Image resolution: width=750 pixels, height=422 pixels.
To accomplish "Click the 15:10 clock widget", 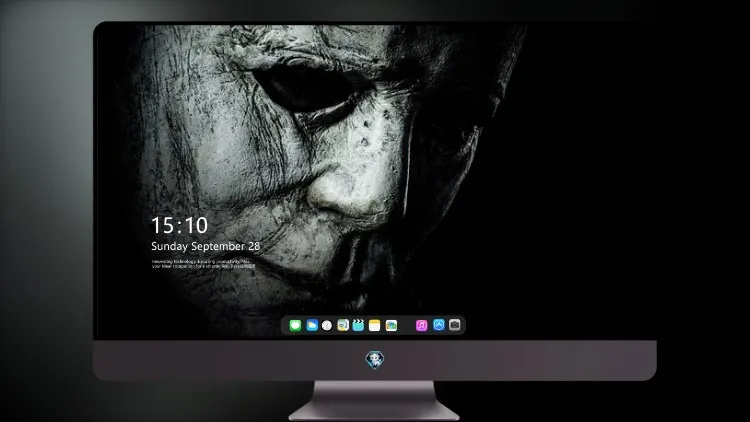I will click(x=179, y=225).
